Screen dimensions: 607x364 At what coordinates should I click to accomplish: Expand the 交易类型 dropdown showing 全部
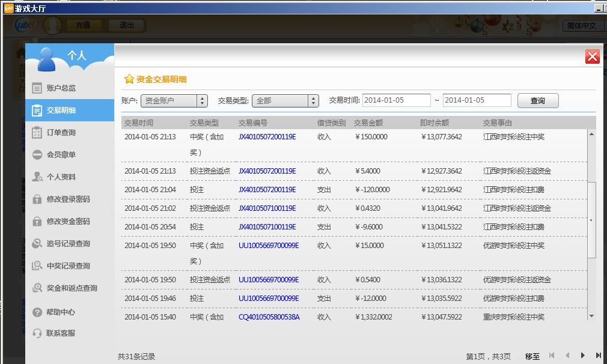point(285,101)
